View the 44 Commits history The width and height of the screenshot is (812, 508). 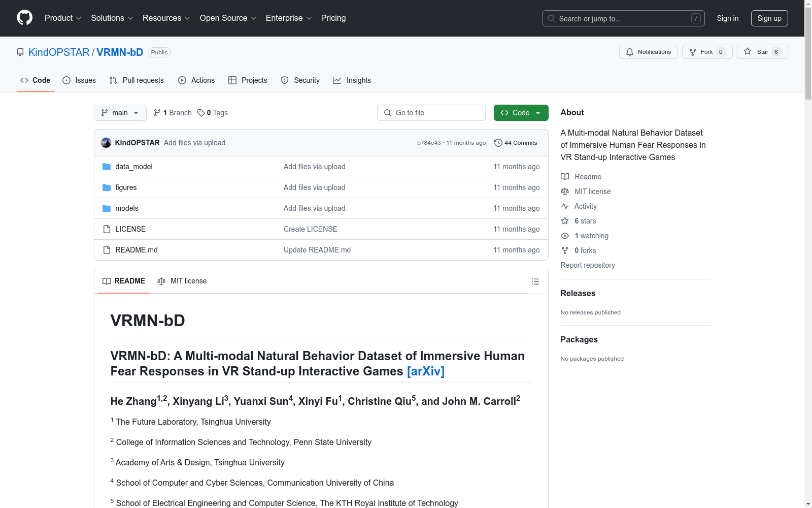click(516, 143)
